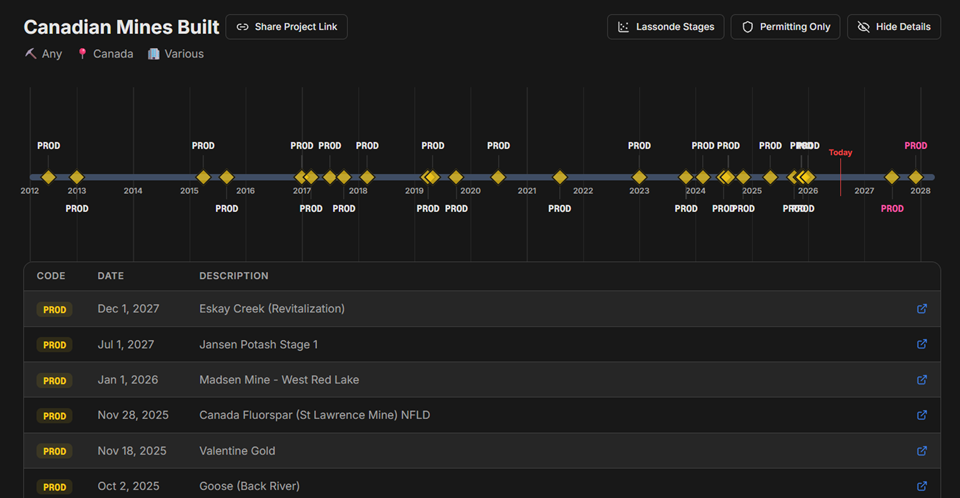Click the Canada location label
Screen dimensions: 960x498
(x=113, y=54)
